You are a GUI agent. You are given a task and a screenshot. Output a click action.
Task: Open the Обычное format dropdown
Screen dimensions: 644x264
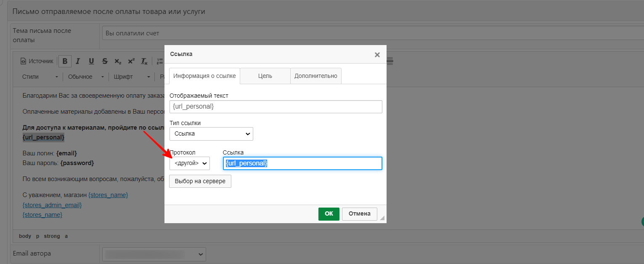pos(86,77)
